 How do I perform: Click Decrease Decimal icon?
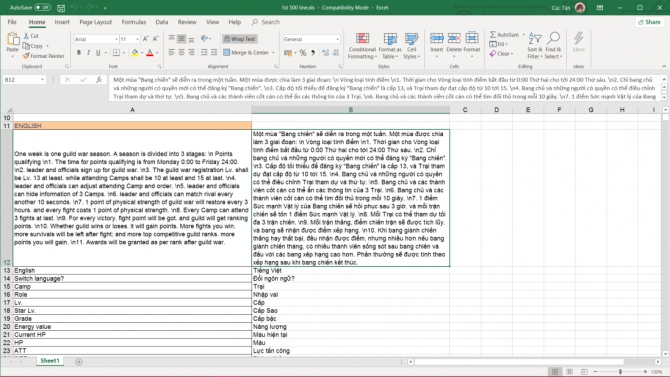click(336, 53)
